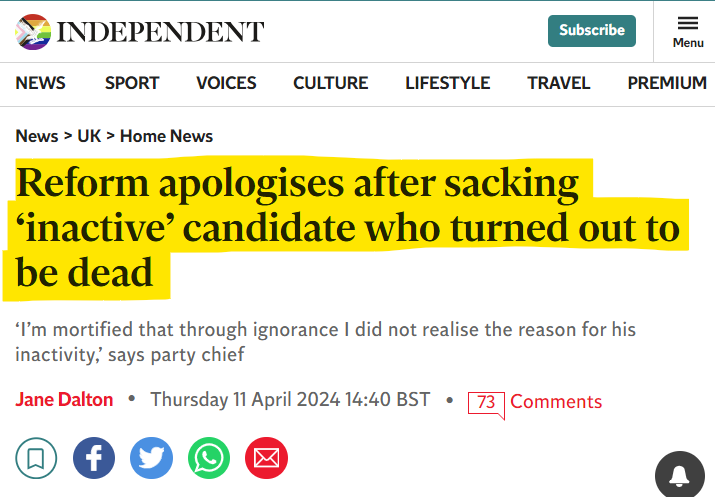Share article by email icon

point(266,459)
